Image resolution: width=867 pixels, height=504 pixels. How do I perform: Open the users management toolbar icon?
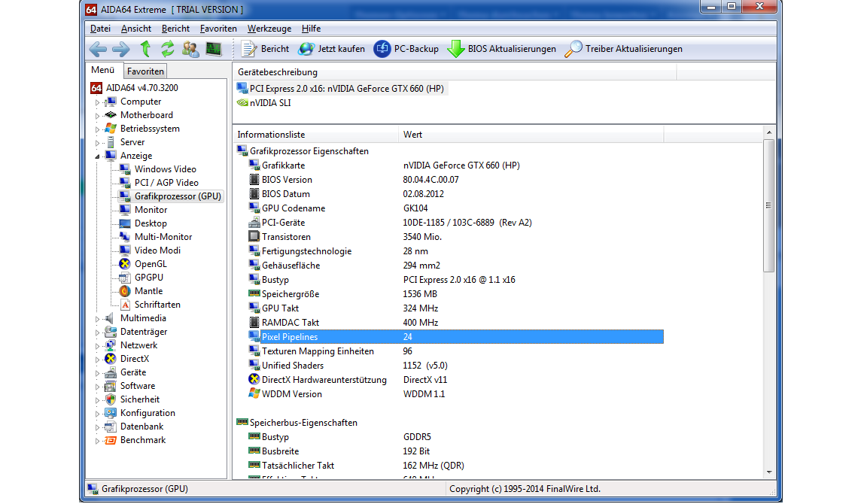coord(190,49)
